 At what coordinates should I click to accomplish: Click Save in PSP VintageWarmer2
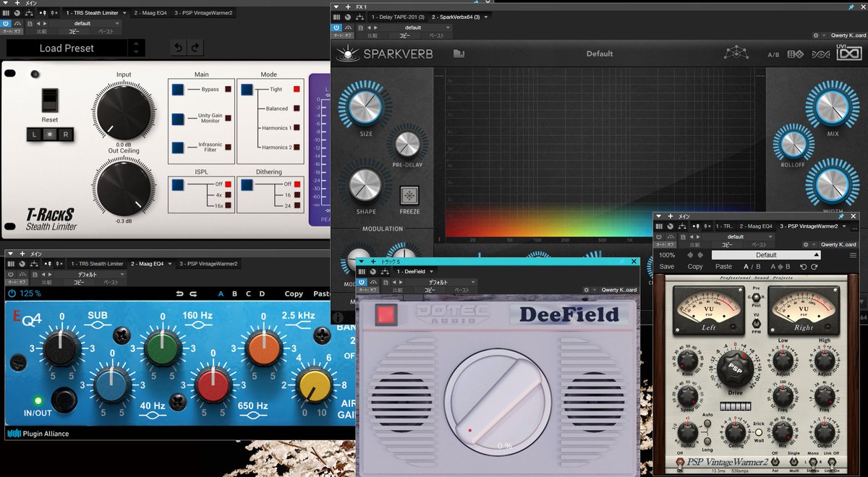click(x=667, y=267)
